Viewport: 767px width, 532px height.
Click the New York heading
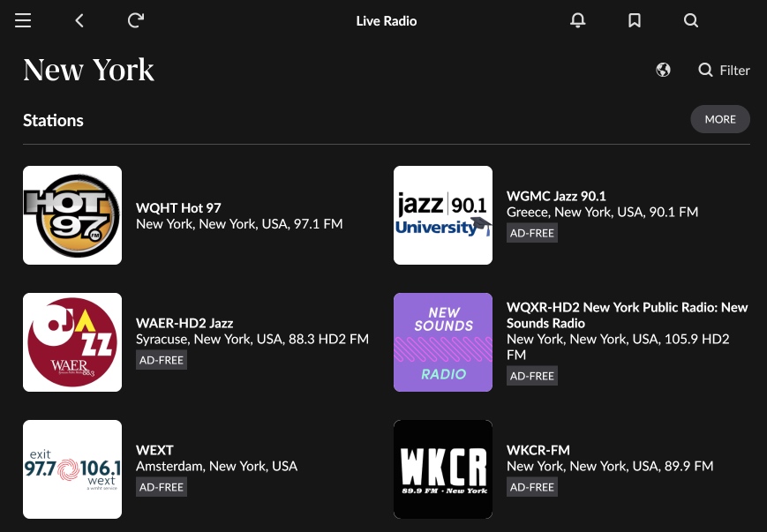coord(88,70)
